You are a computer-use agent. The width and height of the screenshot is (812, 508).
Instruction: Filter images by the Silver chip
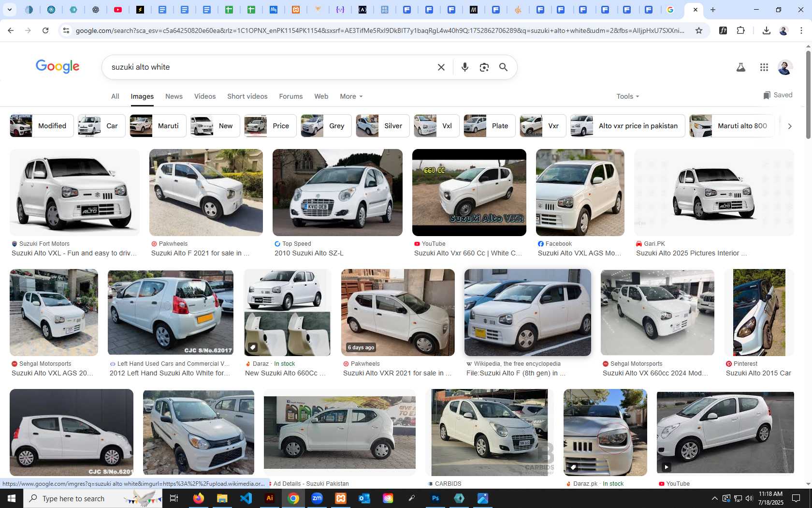point(383,126)
